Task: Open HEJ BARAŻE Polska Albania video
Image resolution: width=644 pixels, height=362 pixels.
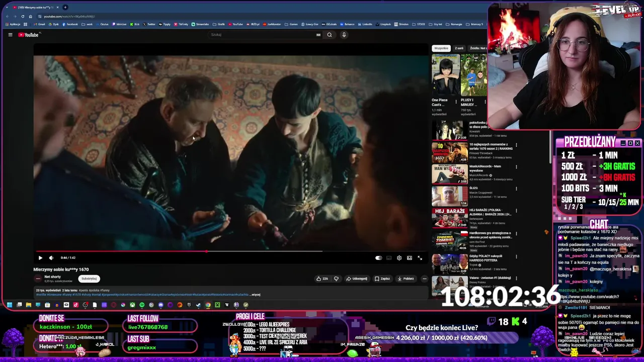Action: (x=449, y=218)
